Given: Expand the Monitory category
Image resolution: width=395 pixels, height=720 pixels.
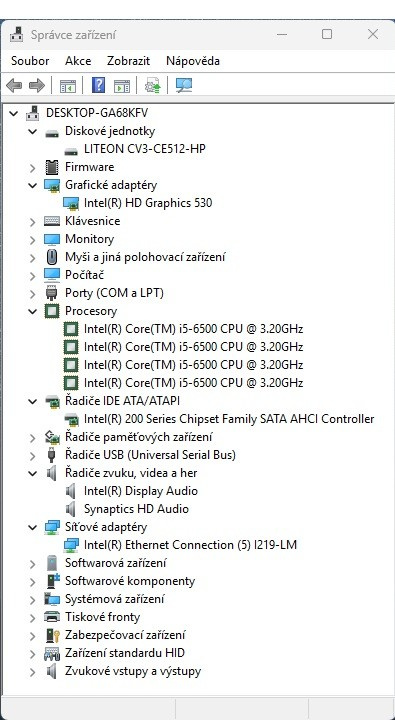Looking at the screenshot, I should 33,240.
